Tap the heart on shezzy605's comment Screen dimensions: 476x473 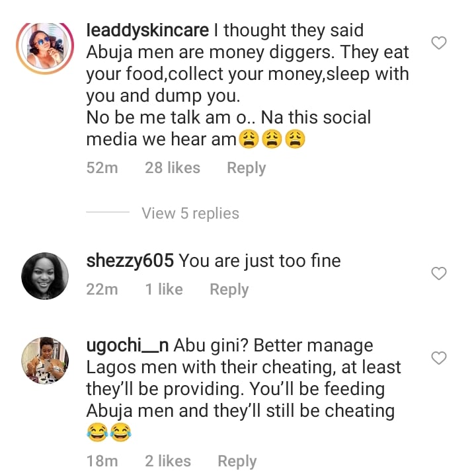(439, 273)
